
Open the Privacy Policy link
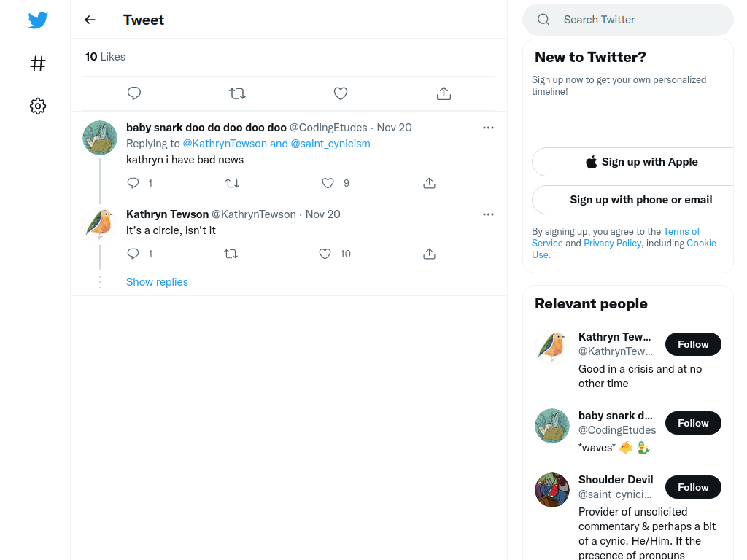(x=612, y=243)
